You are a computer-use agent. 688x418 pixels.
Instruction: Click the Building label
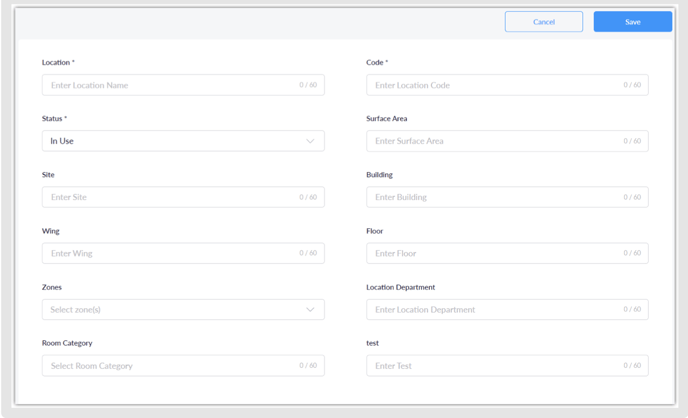[380, 175]
